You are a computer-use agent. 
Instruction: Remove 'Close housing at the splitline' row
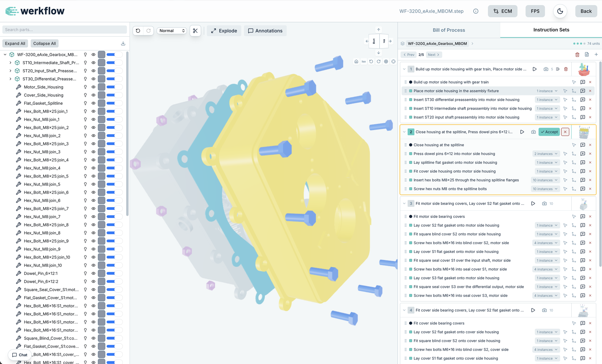point(590,145)
